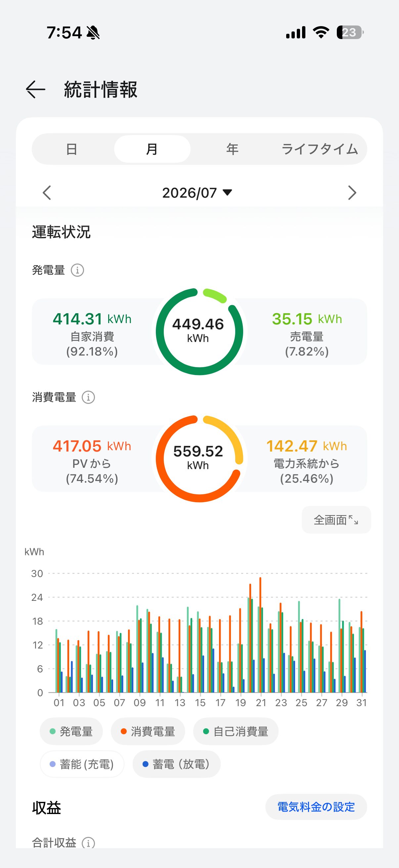The image size is (399, 868).
Task: Tap the 35.15 kWh 売電量 card
Action: [307, 332]
